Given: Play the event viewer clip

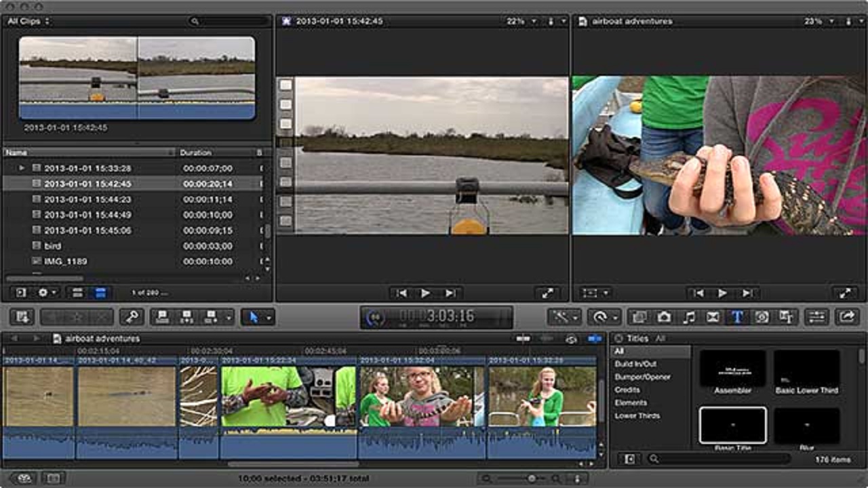Looking at the screenshot, I should [x=425, y=293].
